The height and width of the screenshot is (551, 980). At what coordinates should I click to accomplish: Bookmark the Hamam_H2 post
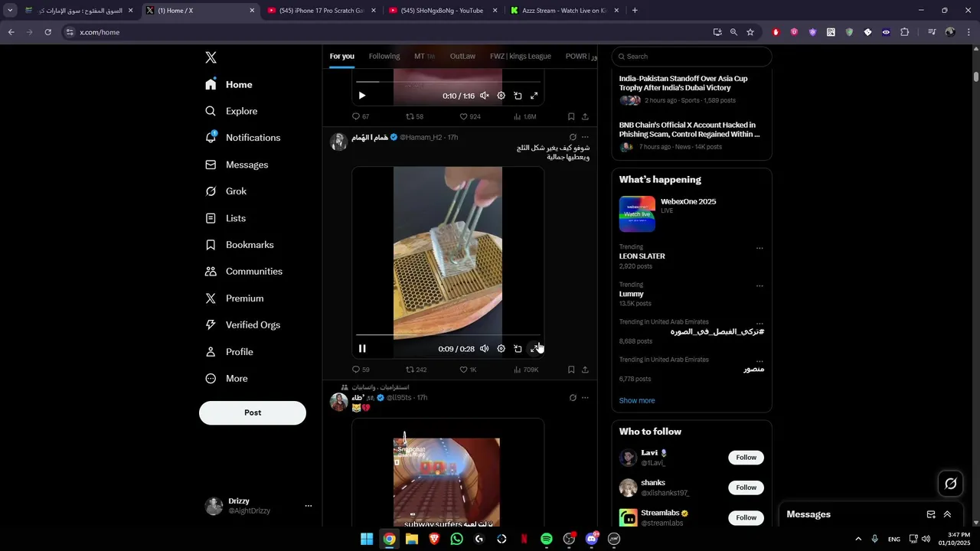tap(571, 370)
